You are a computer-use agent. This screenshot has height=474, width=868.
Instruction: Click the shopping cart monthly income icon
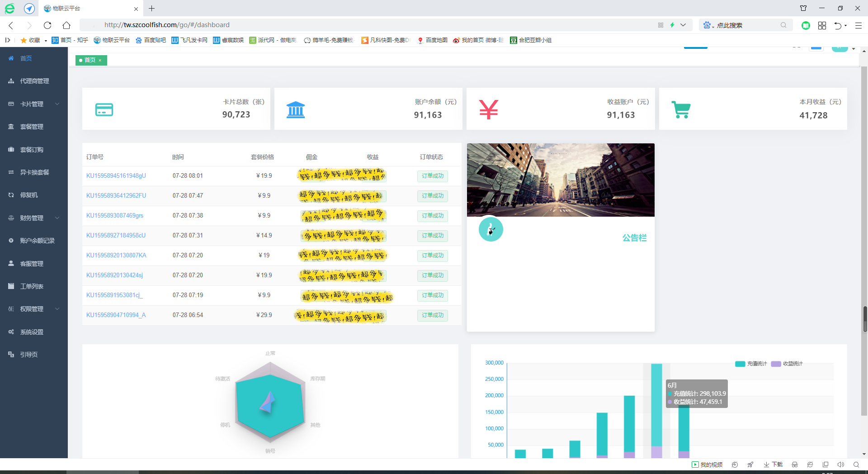pos(681,109)
